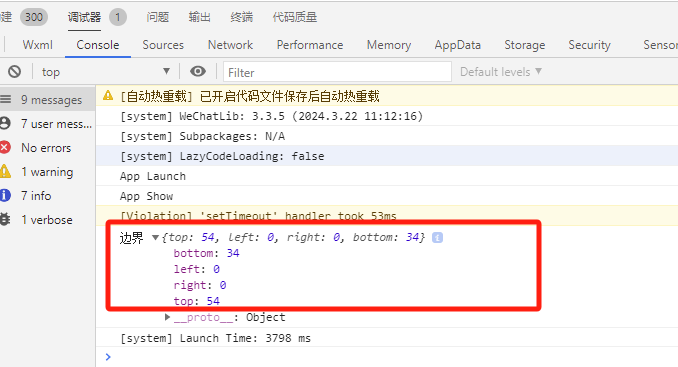This screenshot has height=367, width=678.
Task: Click the red error circle icon
Action: click(x=5, y=147)
